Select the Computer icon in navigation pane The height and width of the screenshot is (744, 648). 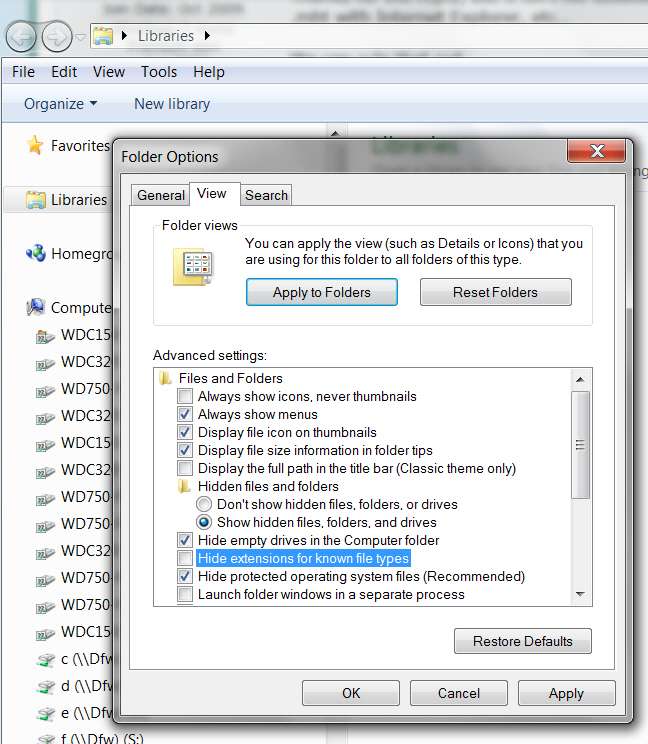point(36,307)
